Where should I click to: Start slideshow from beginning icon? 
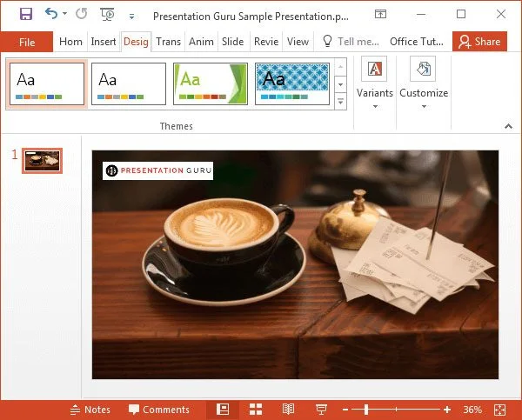pyautogui.click(x=108, y=15)
